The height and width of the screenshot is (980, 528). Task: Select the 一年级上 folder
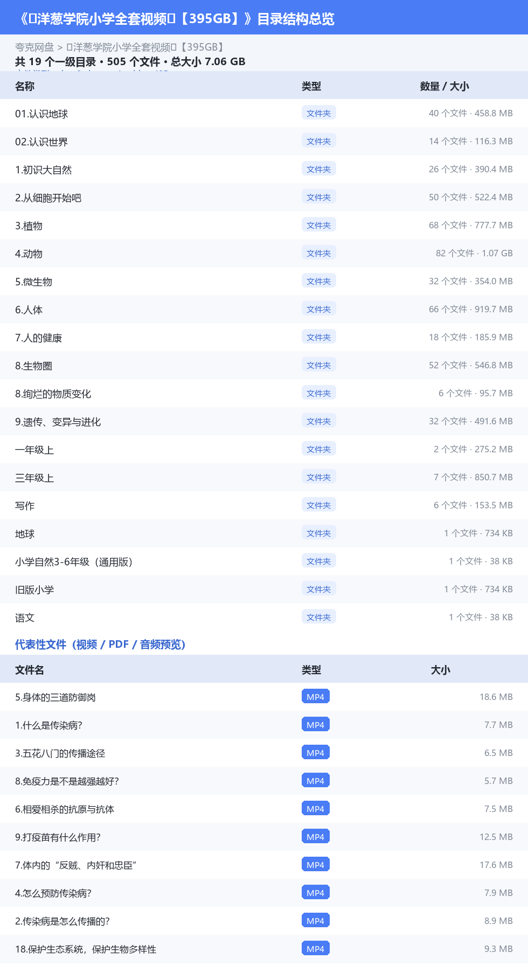coord(34,450)
